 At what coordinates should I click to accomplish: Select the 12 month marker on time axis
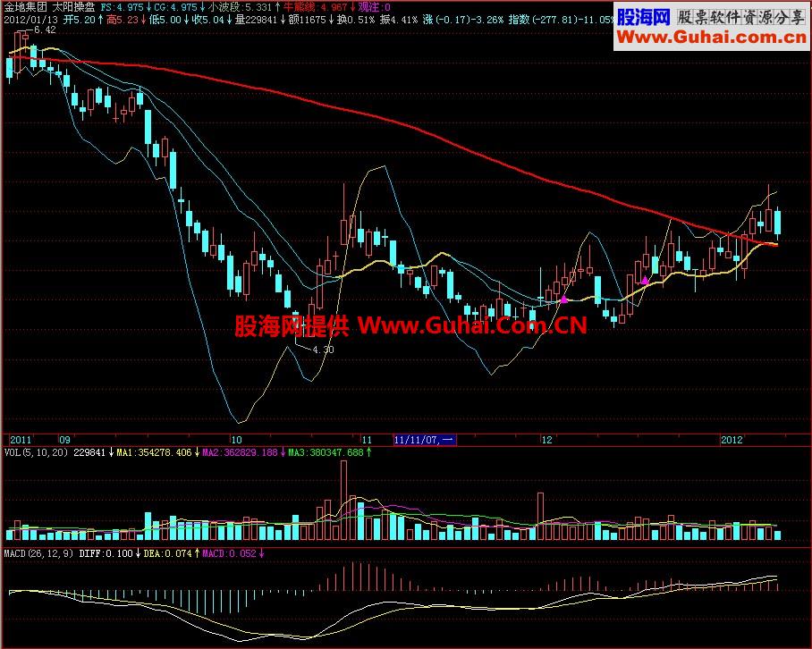click(x=547, y=440)
